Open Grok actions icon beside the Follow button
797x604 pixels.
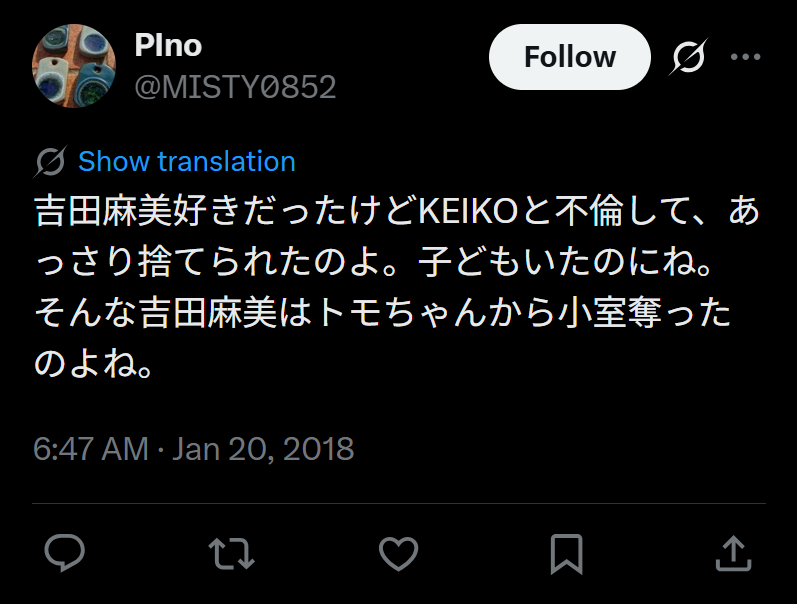coord(688,58)
